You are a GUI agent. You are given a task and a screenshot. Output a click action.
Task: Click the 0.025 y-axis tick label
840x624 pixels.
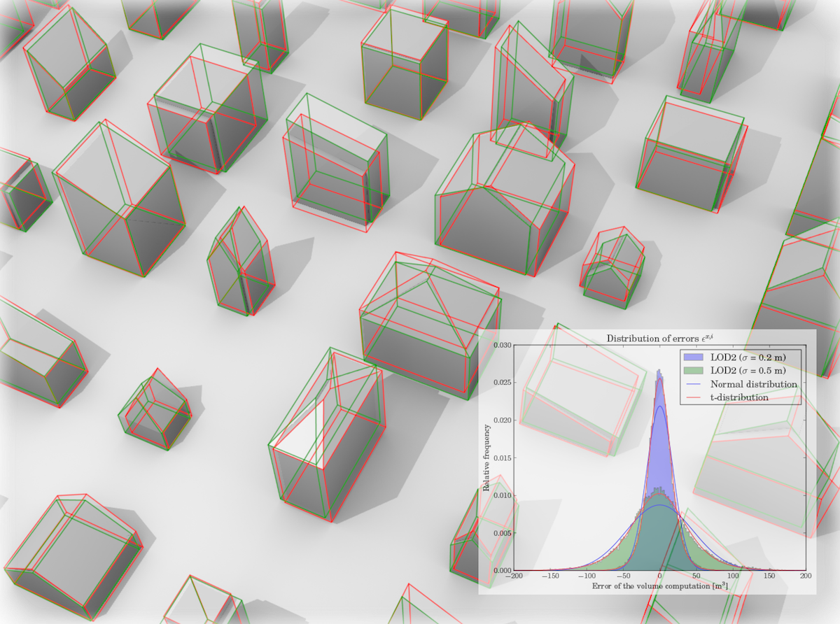click(x=500, y=383)
